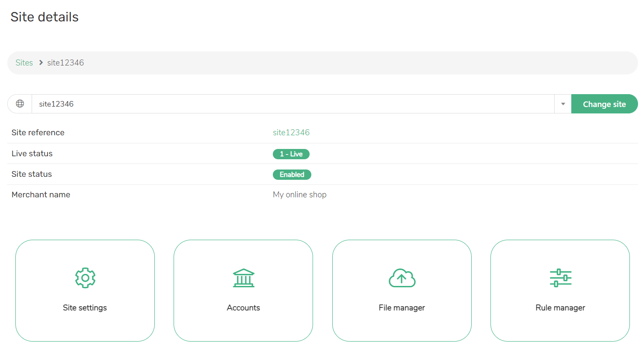Click the sliders Rule manager icon

pyautogui.click(x=561, y=278)
